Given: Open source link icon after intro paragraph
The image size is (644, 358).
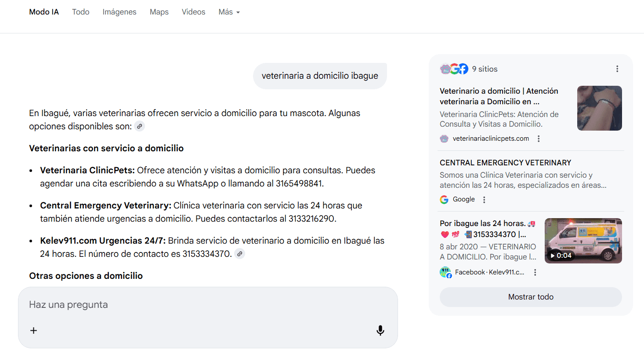Looking at the screenshot, I should (139, 126).
